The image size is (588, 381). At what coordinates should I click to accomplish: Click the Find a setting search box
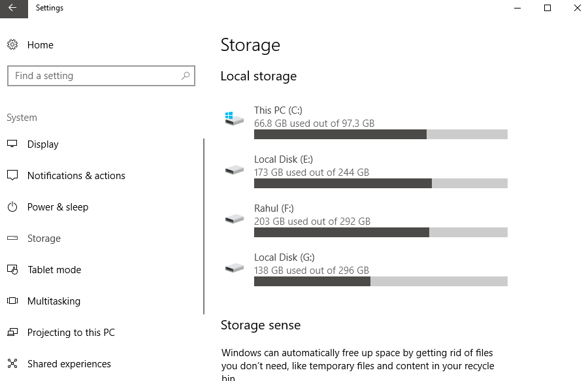coord(95,76)
